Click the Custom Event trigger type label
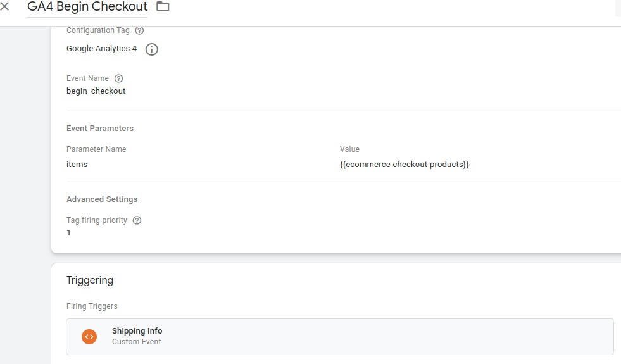The width and height of the screenshot is (621, 364). click(x=137, y=342)
